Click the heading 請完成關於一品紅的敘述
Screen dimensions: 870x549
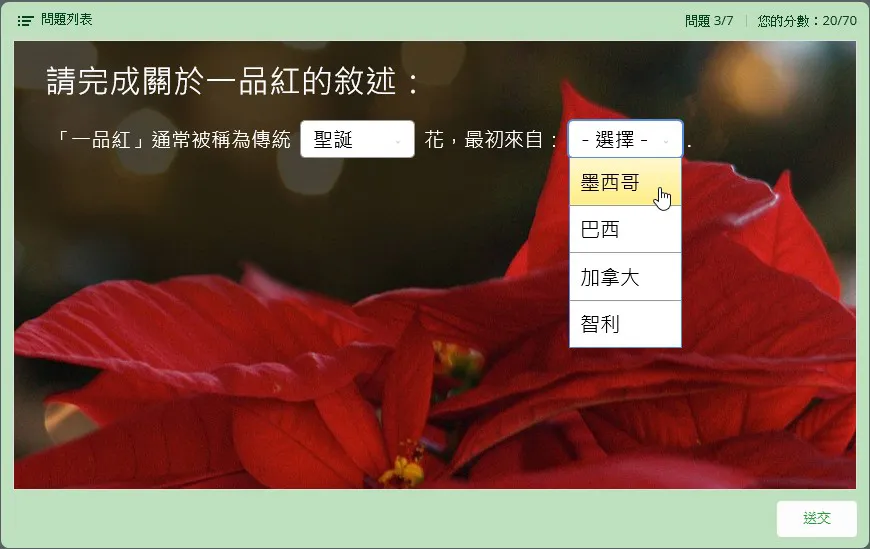[x=232, y=82]
